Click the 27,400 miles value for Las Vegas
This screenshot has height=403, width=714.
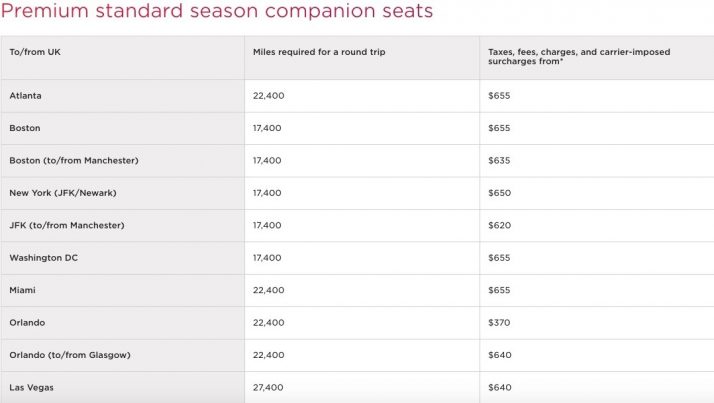point(268,387)
